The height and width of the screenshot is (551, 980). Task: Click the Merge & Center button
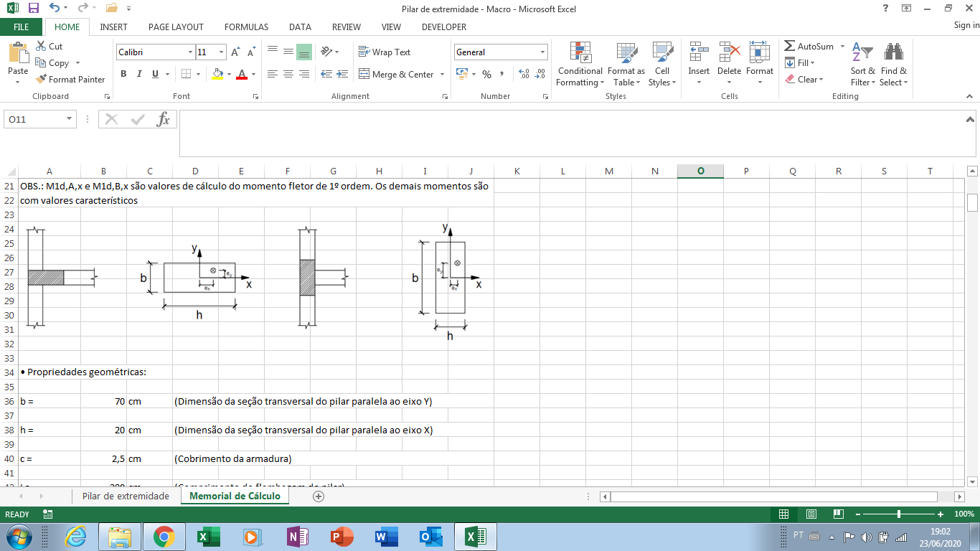coord(396,74)
